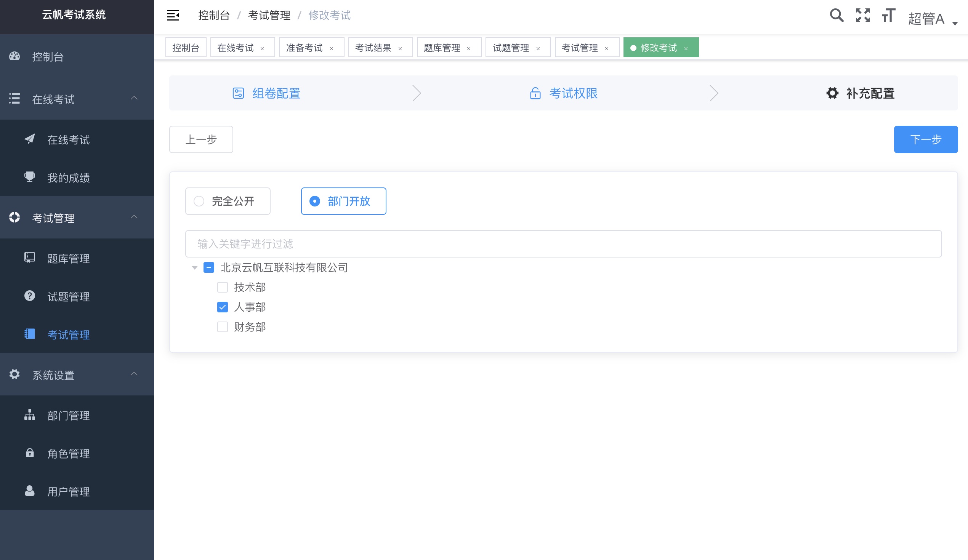This screenshot has width=968, height=560.
Task: Open the search tool in the top bar
Action: (836, 16)
